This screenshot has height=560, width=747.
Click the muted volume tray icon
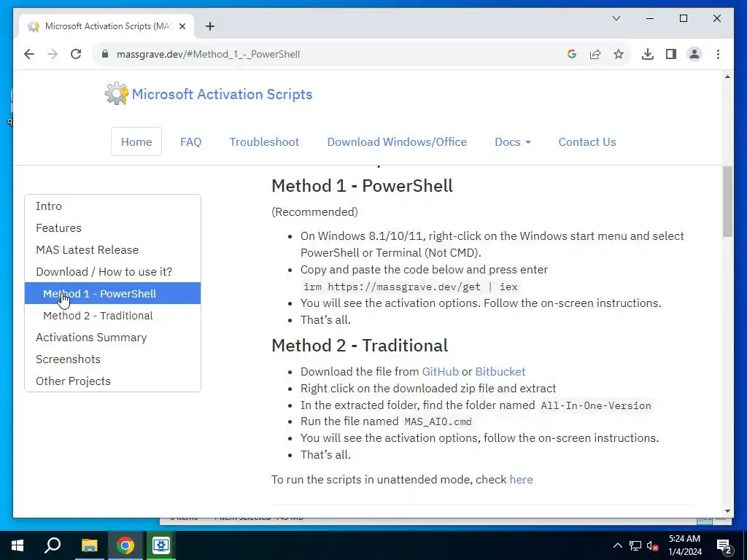click(652, 545)
